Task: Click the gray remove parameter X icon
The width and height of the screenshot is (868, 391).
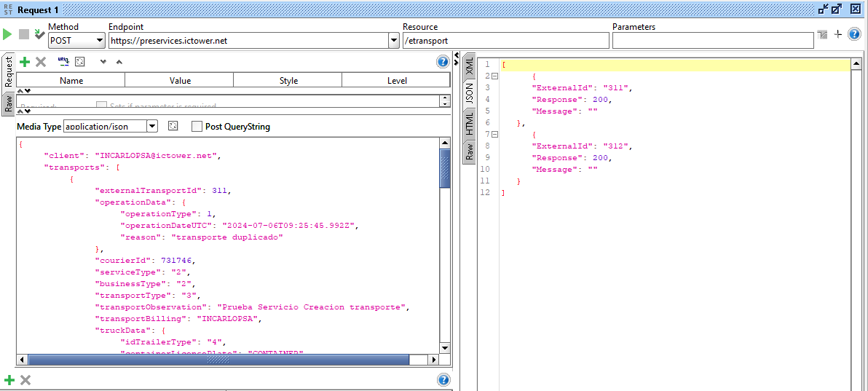Action: (x=40, y=61)
